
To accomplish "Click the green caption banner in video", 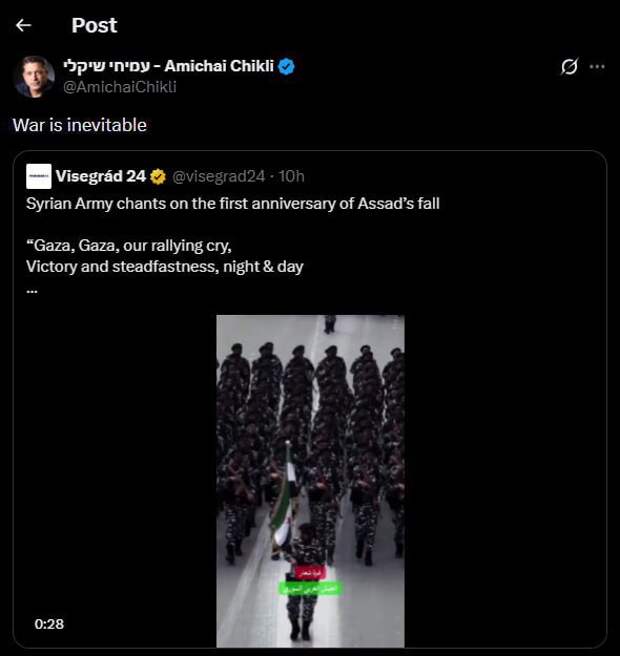I will [x=309, y=588].
